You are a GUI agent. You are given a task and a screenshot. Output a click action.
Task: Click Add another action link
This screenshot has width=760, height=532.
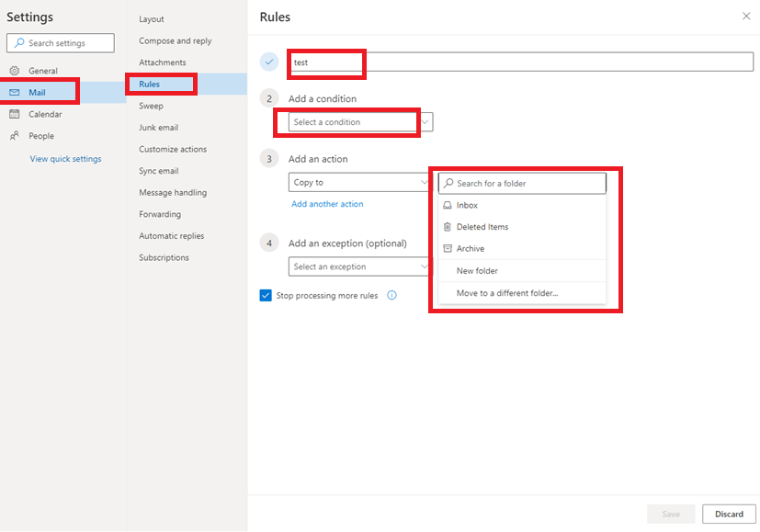pyautogui.click(x=327, y=204)
